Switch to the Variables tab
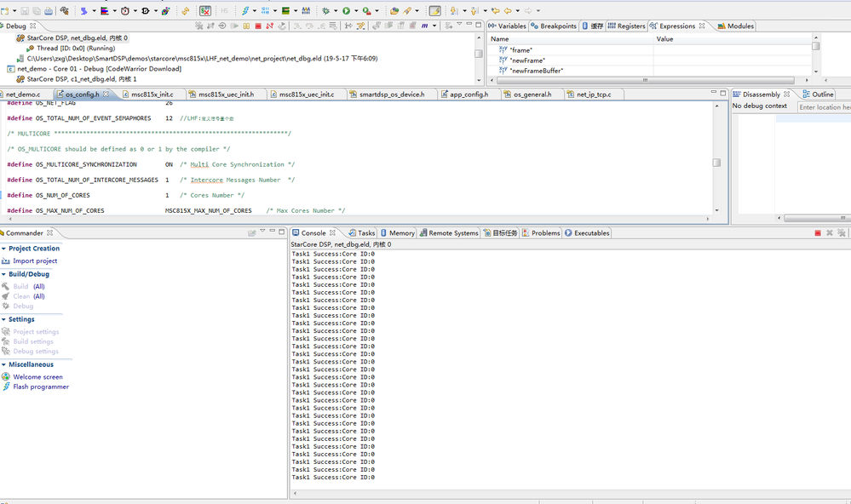The height and width of the screenshot is (504, 851). coord(508,26)
